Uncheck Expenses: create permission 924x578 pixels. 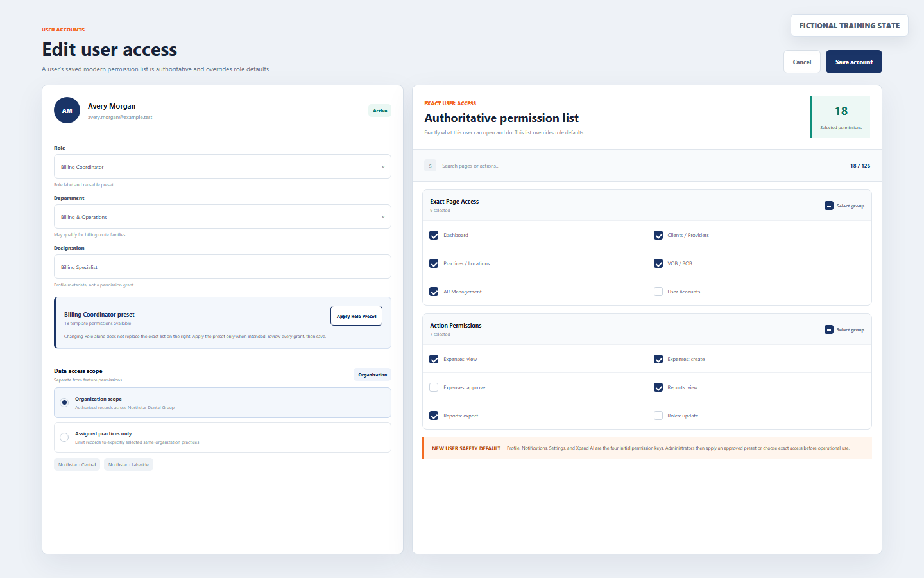[658, 359]
